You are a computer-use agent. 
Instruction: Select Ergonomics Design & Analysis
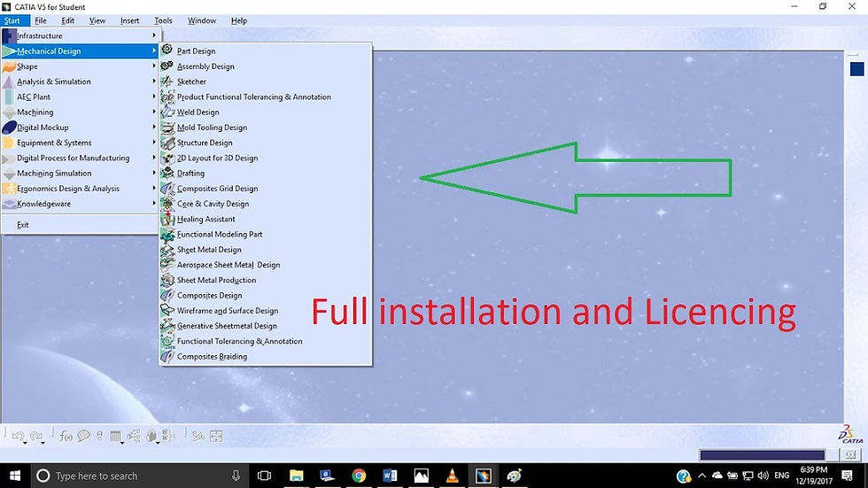pos(81,189)
